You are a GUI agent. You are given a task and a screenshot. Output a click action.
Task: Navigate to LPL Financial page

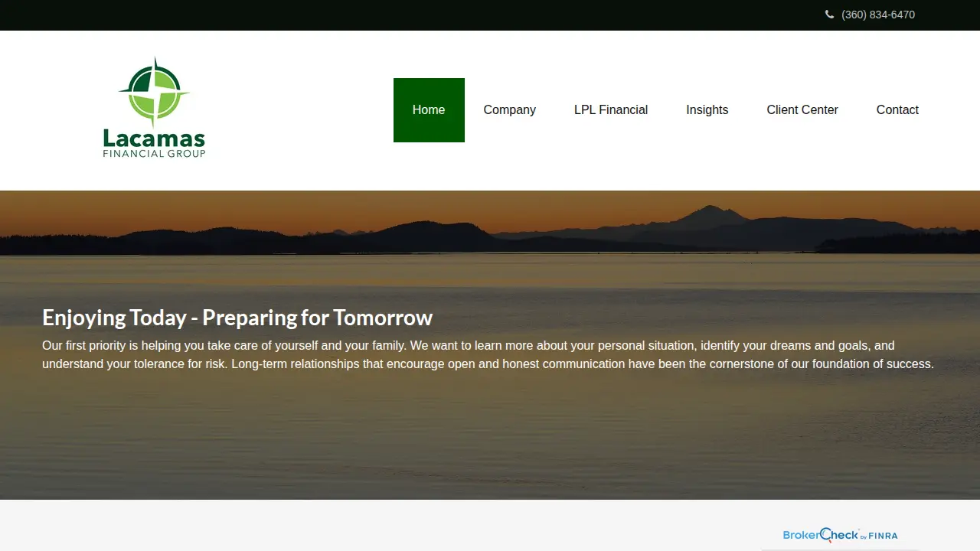[611, 110]
